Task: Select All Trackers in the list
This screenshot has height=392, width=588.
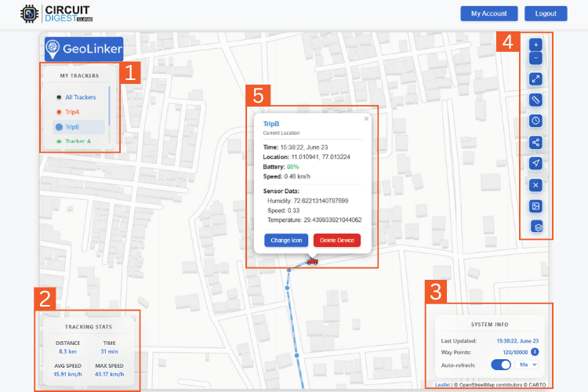Action: point(78,97)
